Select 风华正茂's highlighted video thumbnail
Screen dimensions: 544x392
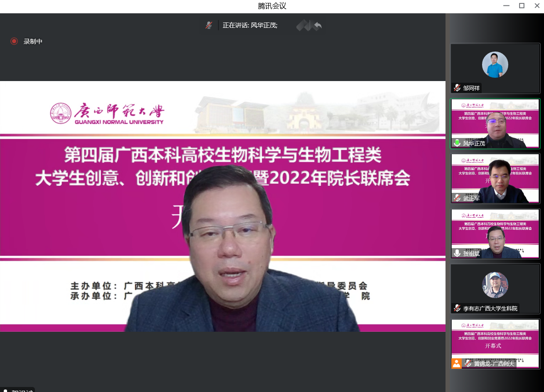495,123
